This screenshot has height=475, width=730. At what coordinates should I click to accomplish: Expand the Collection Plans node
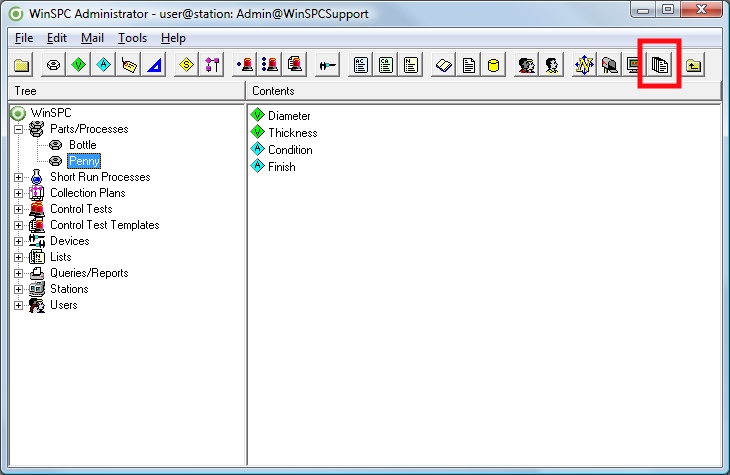coord(18,193)
